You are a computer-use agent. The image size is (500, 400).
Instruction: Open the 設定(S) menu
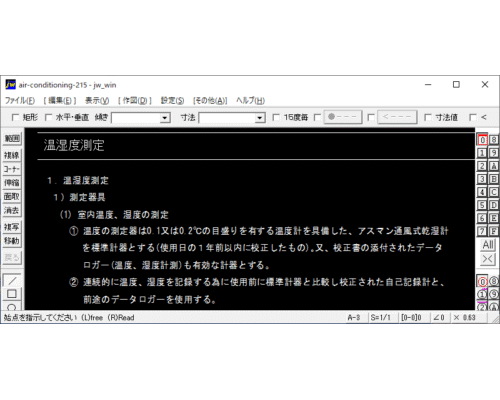(172, 101)
